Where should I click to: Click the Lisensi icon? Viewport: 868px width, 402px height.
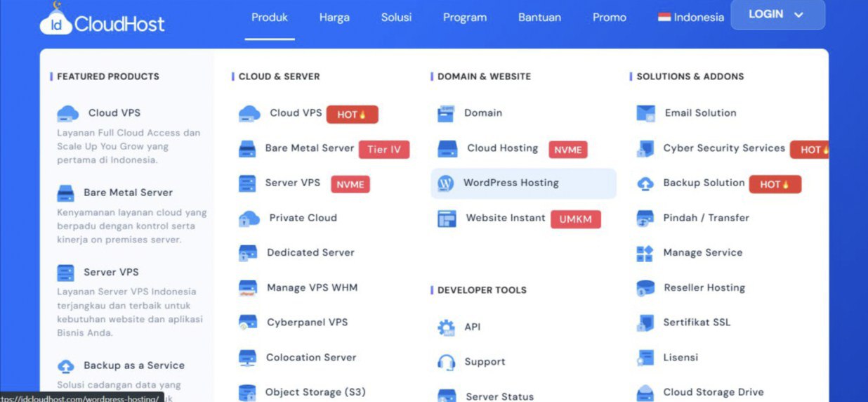pos(645,358)
